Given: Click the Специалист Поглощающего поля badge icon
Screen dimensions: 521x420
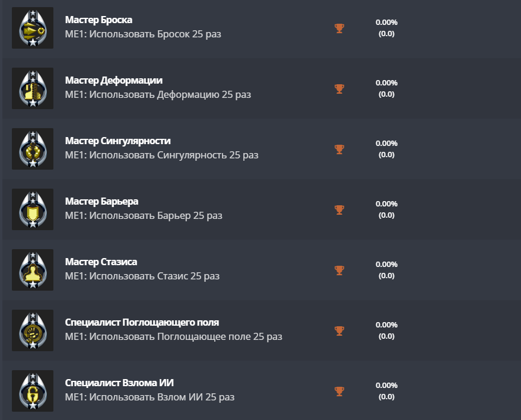Looking at the screenshot, I should [33, 330].
